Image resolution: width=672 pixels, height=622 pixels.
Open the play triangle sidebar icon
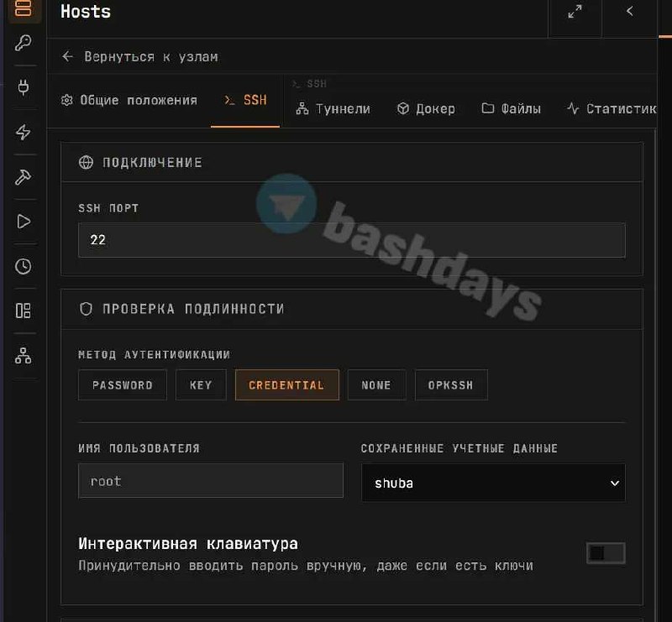(x=24, y=222)
